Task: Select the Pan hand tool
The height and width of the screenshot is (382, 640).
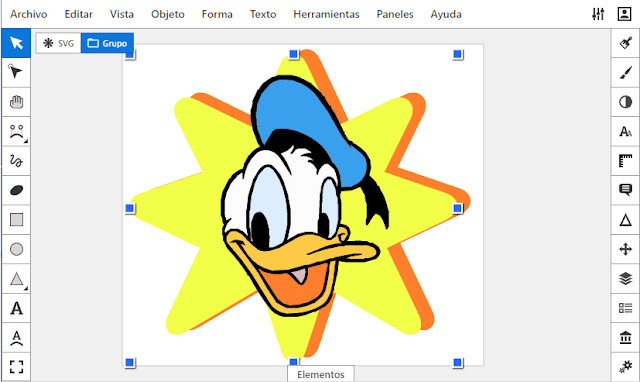Action: coord(16,102)
